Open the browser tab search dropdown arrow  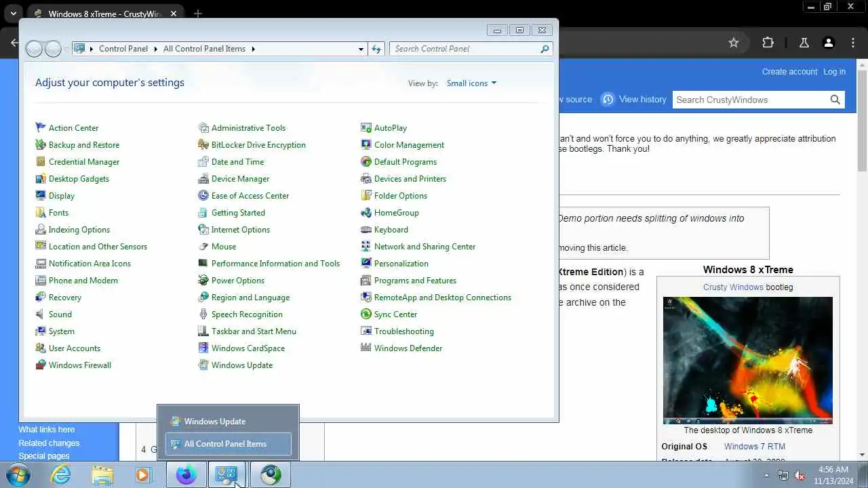tap(13, 14)
